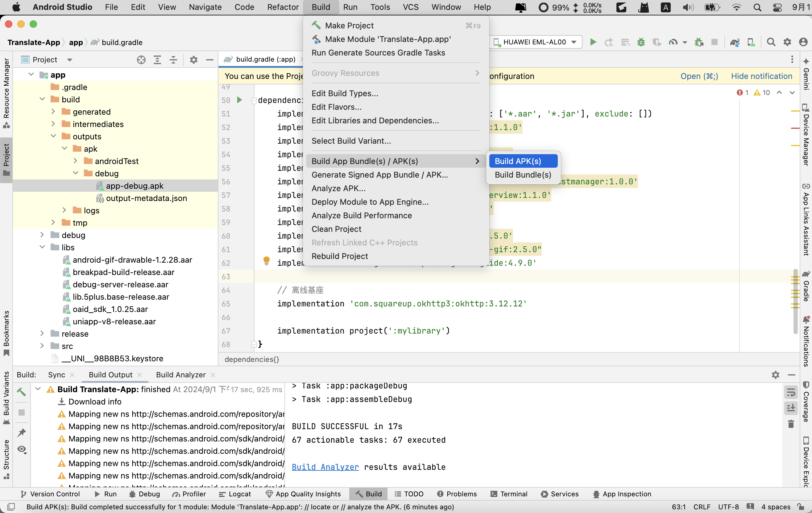Click the yellow lightbulb on line 62

point(266,261)
